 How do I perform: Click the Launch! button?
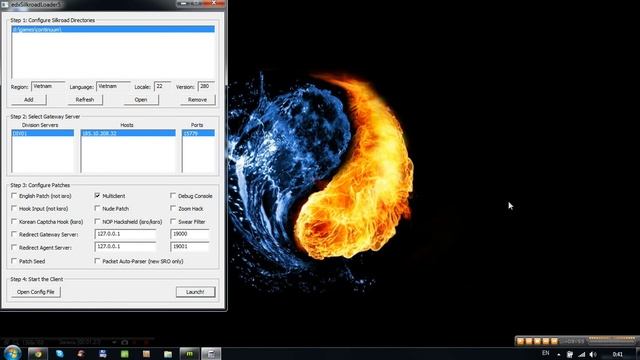coord(196,292)
